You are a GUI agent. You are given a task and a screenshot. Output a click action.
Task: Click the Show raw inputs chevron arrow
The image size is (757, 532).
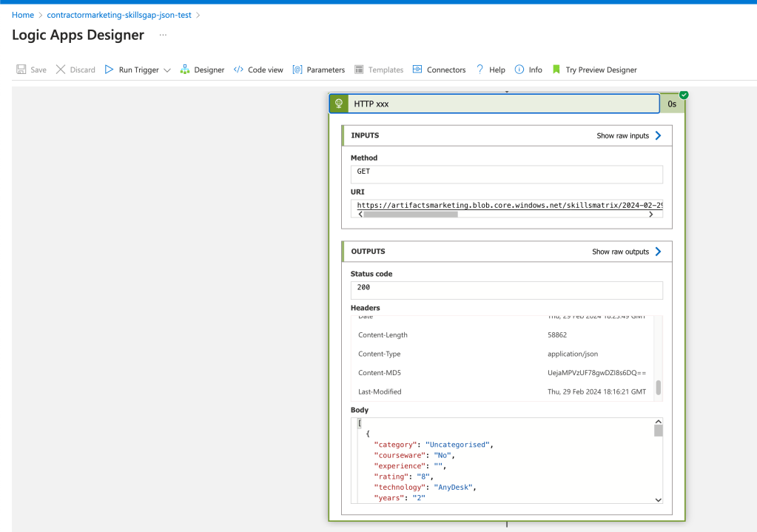(658, 135)
